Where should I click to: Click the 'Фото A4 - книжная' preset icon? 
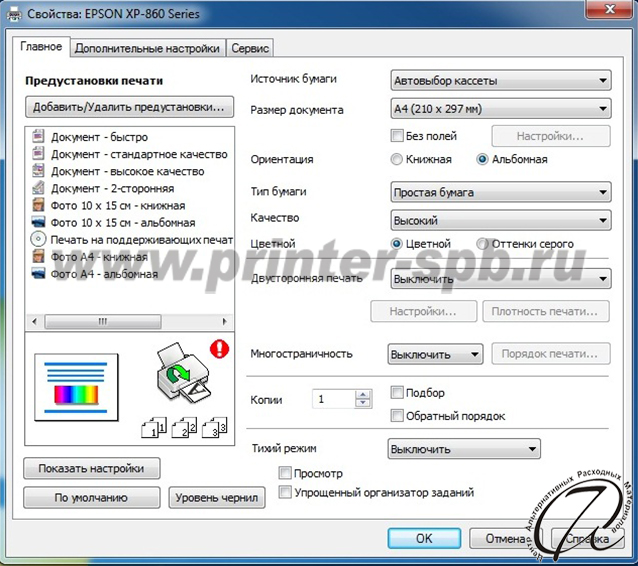pos(38,256)
